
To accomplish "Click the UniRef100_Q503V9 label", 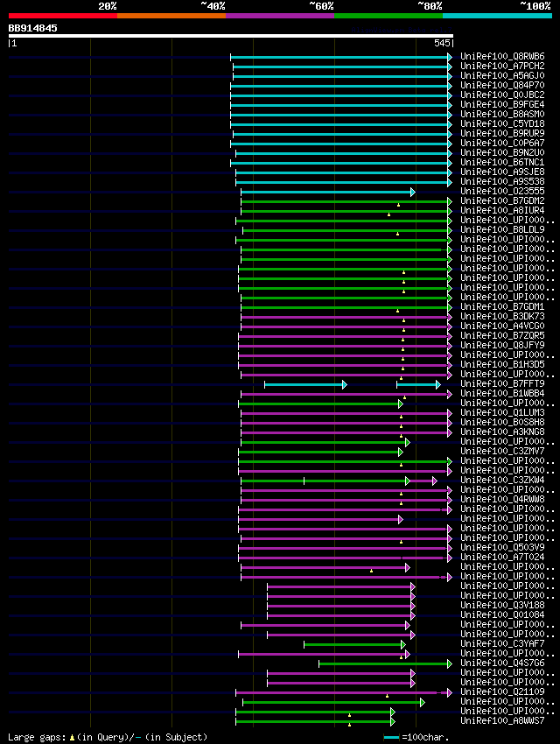I will tap(502, 547).
